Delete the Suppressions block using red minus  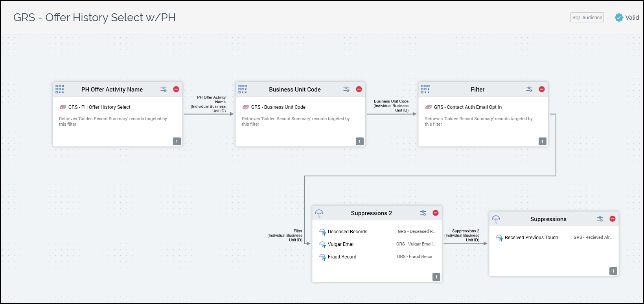[613, 219]
